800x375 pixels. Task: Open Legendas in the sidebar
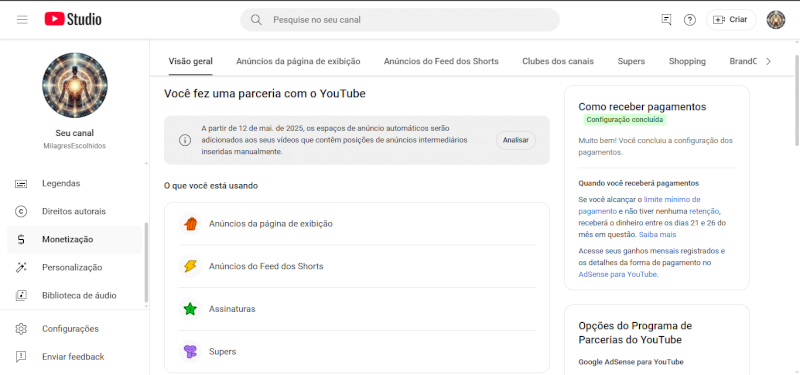tap(74, 183)
